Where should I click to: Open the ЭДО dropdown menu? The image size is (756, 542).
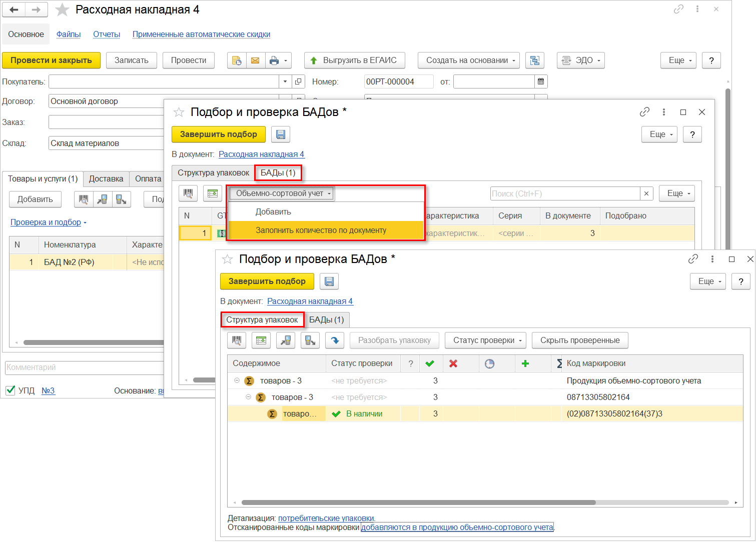pyautogui.click(x=581, y=60)
